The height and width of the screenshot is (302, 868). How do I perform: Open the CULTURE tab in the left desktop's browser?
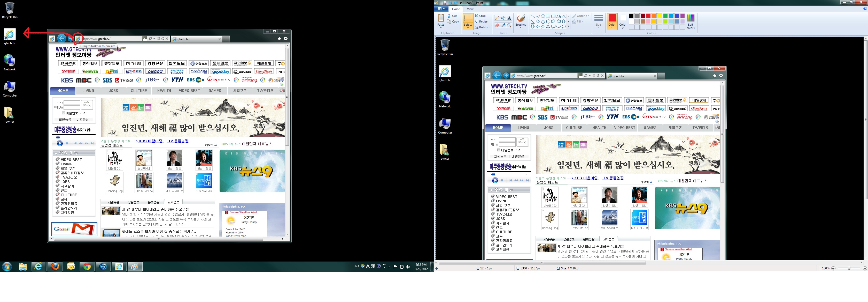[x=139, y=91]
